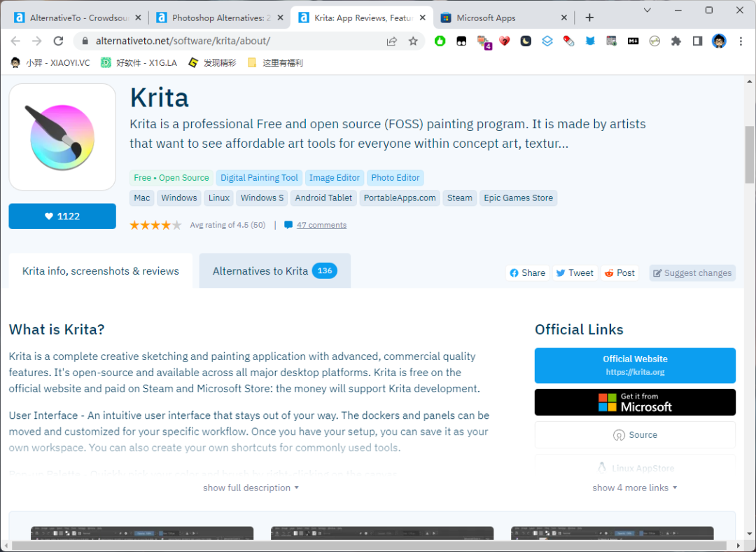
Task: Open the Chrome profile avatar
Action: click(719, 41)
